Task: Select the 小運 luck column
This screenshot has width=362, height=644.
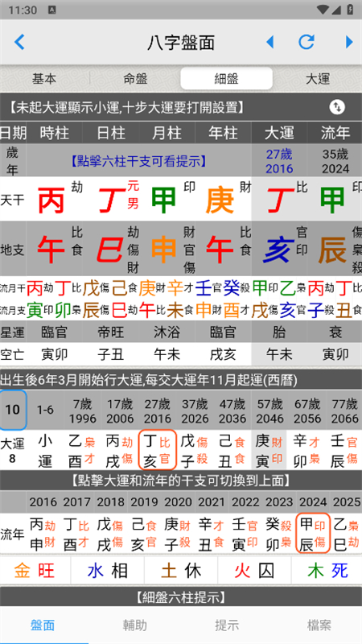Action: [x=45, y=451]
